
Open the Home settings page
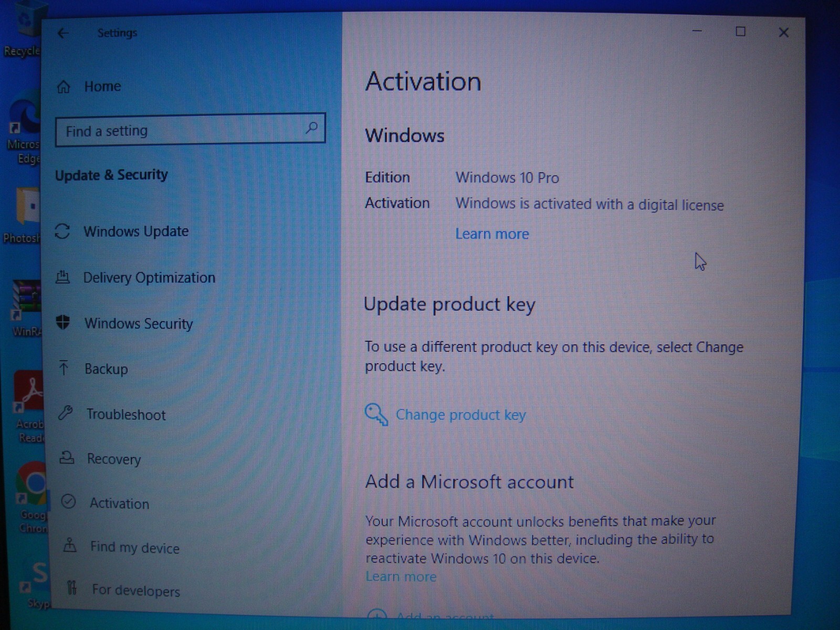102,86
